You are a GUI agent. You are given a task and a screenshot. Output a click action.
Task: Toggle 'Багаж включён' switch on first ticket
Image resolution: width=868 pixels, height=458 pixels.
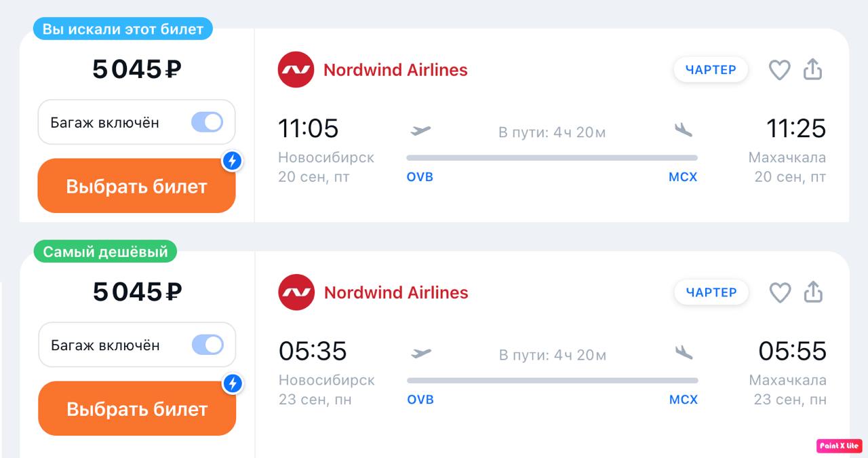click(207, 122)
